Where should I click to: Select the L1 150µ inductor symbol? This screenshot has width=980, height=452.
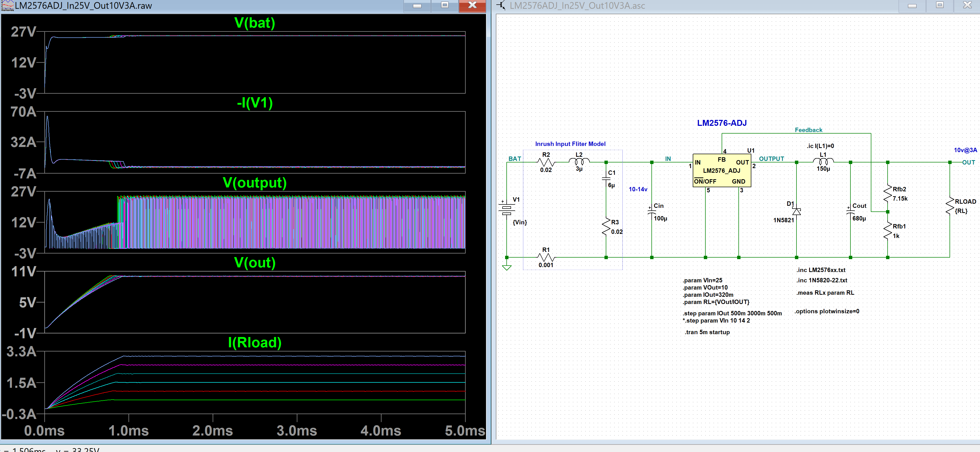coord(823,161)
